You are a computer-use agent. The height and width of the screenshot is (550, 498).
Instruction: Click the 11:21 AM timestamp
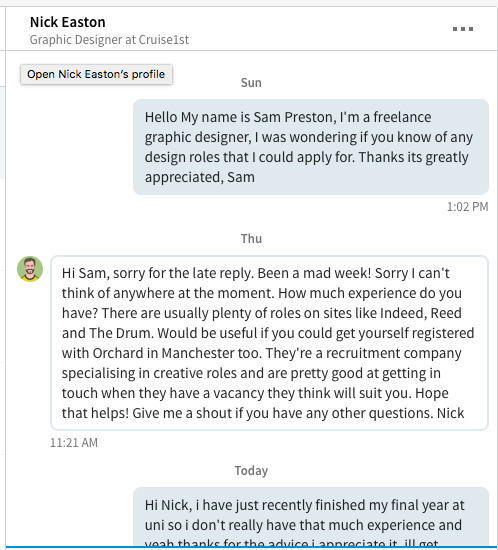tap(74, 443)
